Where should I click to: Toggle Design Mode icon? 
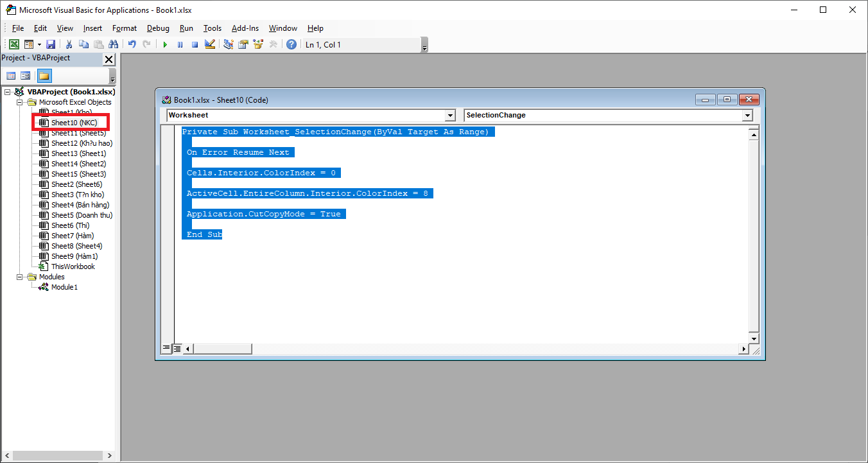pos(210,44)
